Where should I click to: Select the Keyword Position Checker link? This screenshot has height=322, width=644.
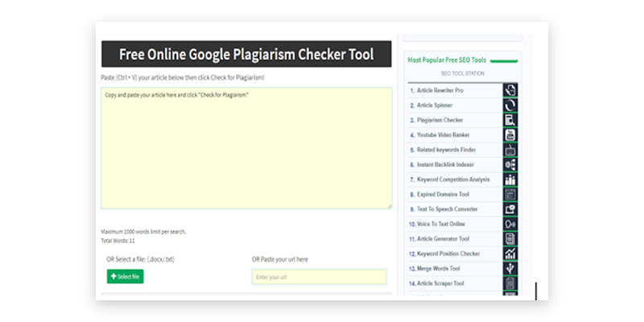point(448,254)
